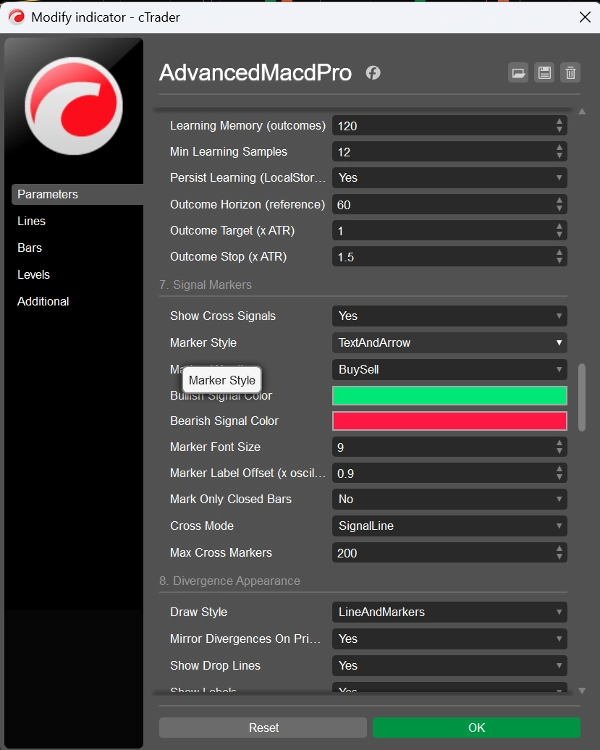Adjust Outcome Horizon stepper arrows
This screenshot has width=600, height=750.
tap(559, 205)
